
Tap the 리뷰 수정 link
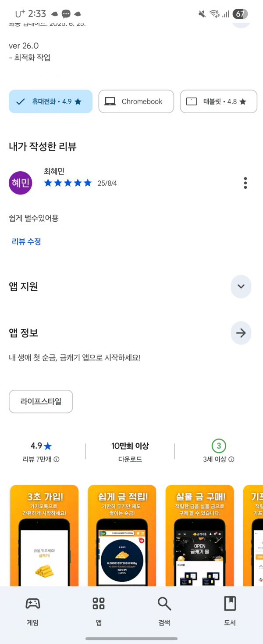tap(26, 241)
